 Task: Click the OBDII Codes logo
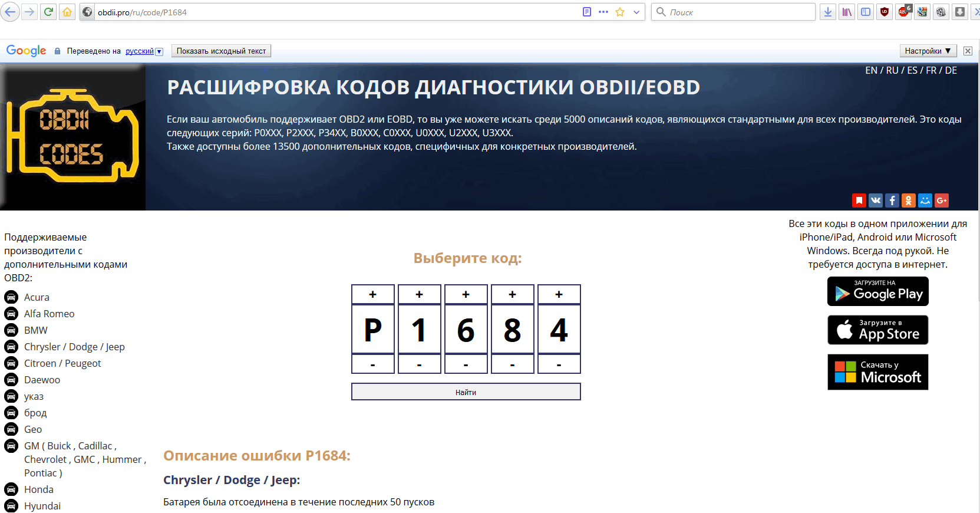(x=72, y=137)
